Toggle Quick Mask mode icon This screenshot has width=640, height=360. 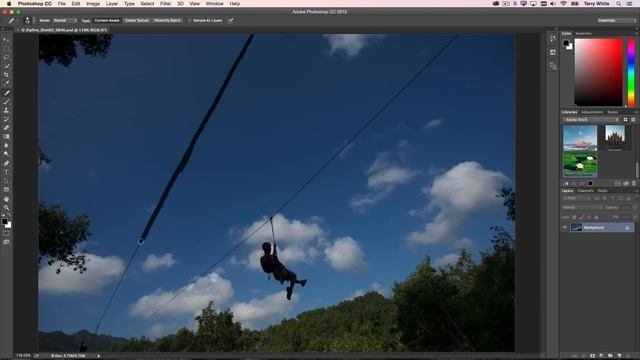tap(6, 233)
